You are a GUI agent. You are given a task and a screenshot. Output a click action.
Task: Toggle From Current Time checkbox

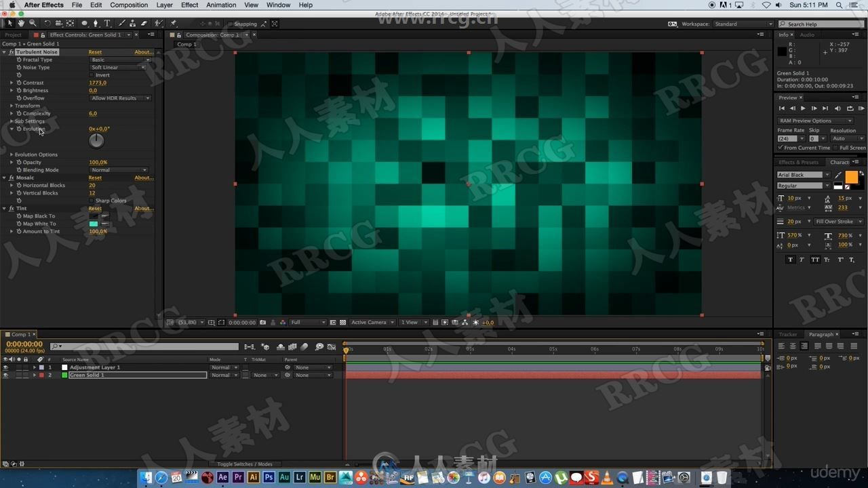coord(781,148)
